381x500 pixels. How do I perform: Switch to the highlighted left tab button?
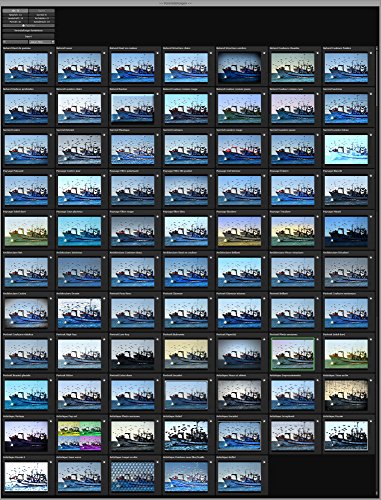point(15,11)
